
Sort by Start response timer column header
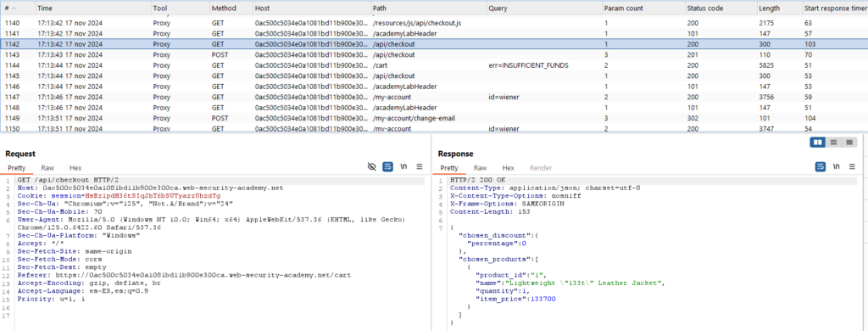click(x=835, y=8)
